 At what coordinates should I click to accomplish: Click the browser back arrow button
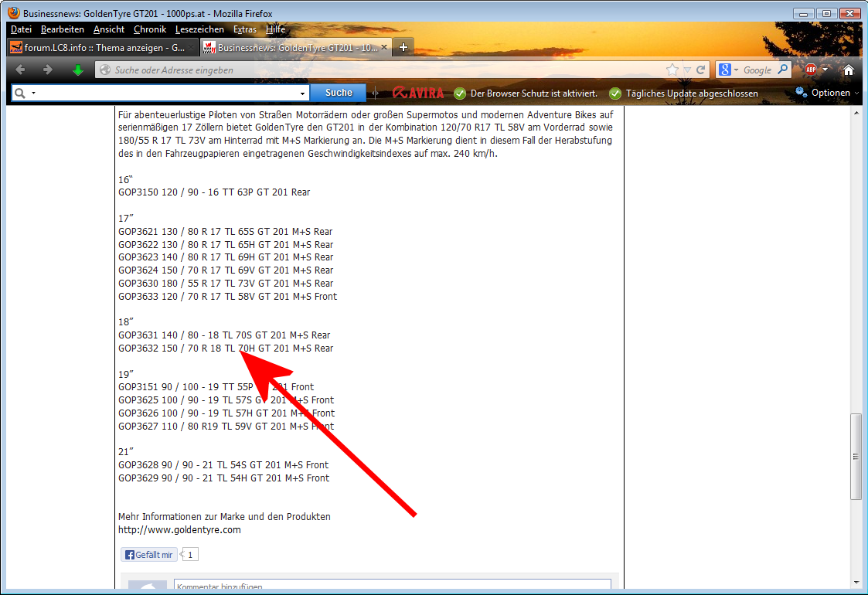pyautogui.click(x=20, y=70)
